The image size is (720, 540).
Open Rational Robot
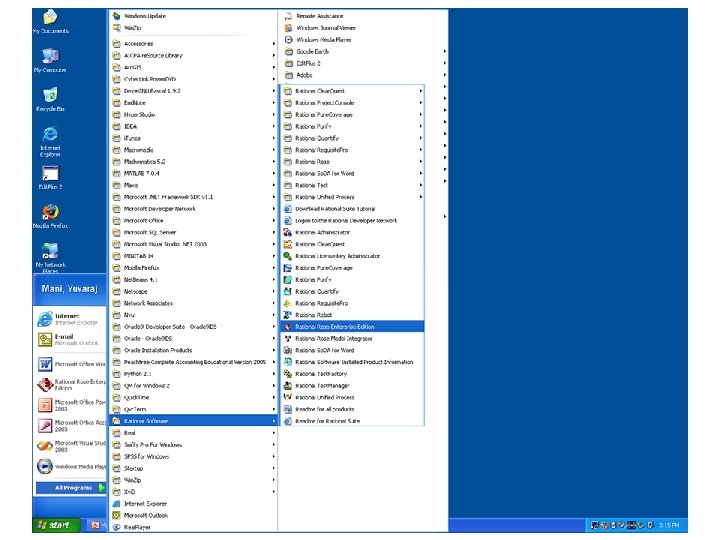[352, 315]
